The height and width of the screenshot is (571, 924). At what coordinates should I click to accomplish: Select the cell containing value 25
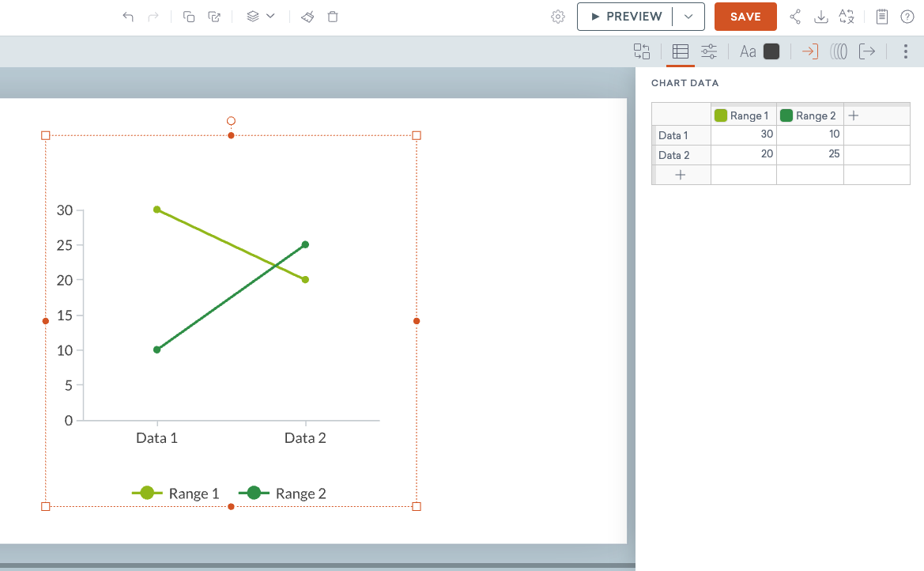point(810,154)
